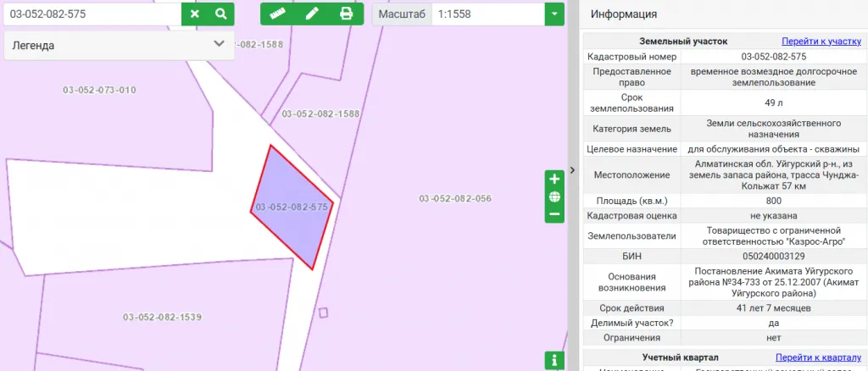The image size is (868, 371).
Task: Click the magnifying glass search button
Action: pyautogui.click(x=220, y=14)
